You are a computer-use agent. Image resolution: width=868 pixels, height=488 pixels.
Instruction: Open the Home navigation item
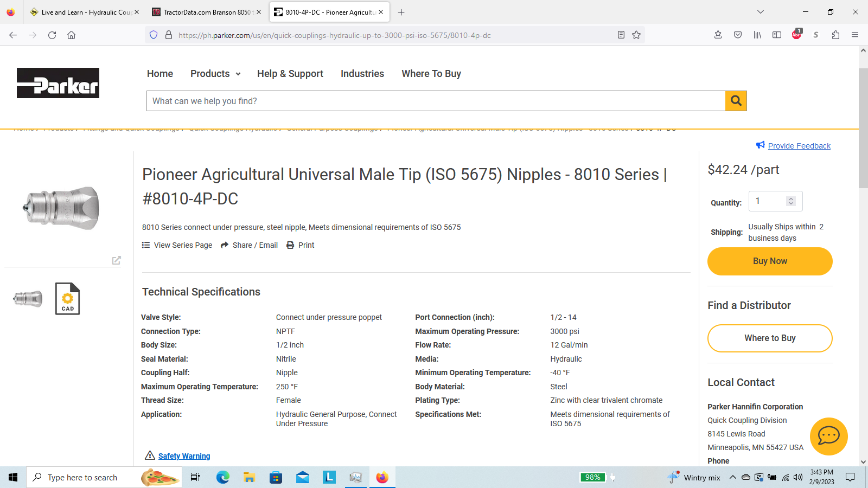160,74
